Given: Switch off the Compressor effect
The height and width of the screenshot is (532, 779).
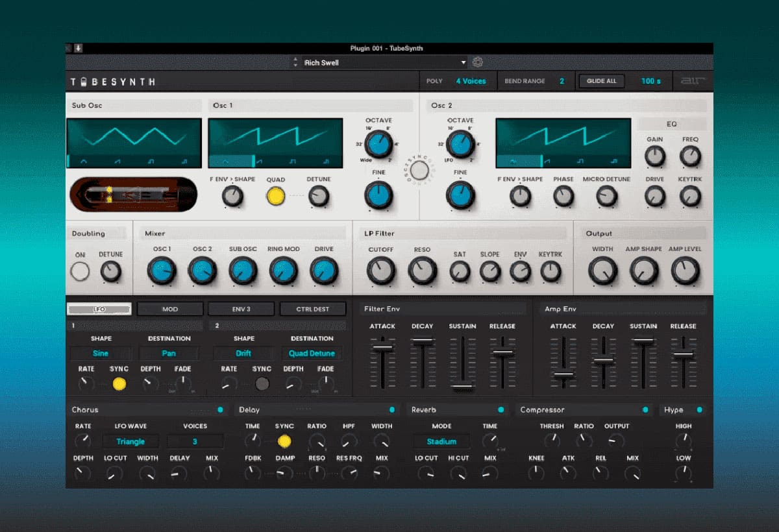Looking at the screenshot, I should (645, 410).
